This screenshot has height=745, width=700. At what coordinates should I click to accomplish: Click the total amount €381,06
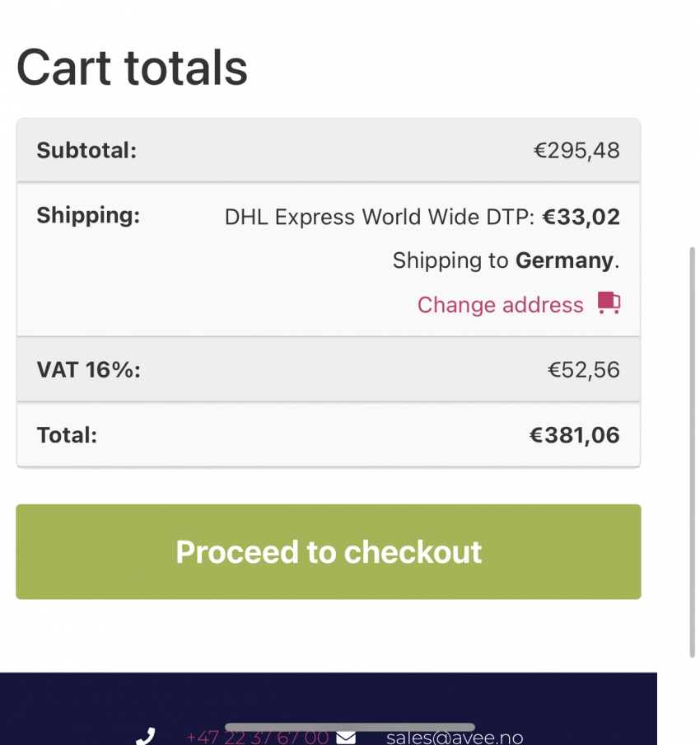[x=575, y=435]
